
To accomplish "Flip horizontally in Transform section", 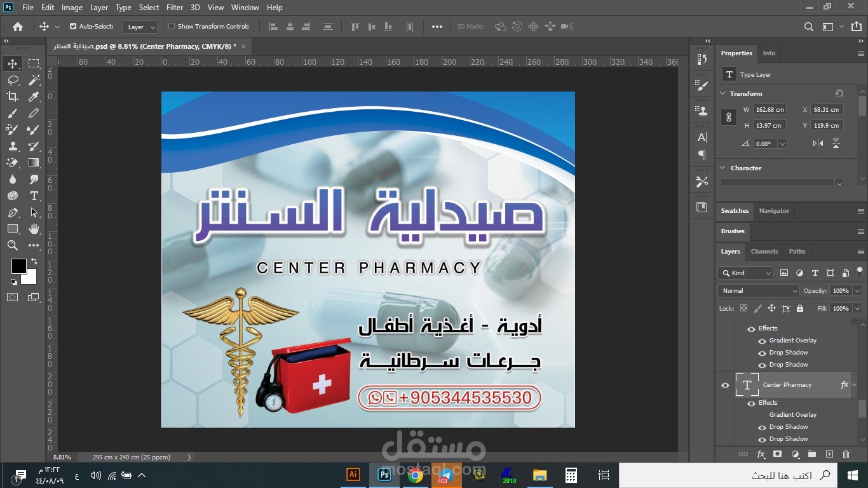I will (x=818, y=144).
